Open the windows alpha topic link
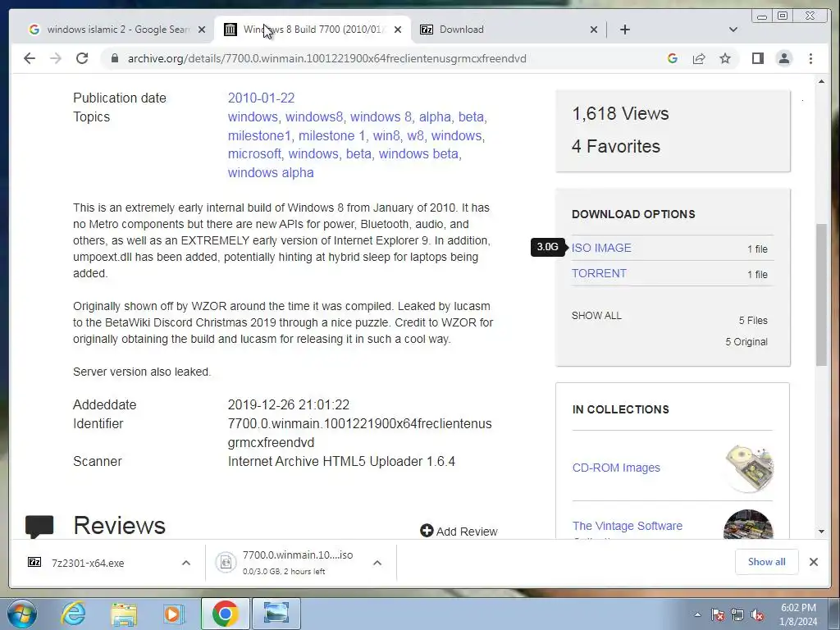The height and width of the screenshot is (630, 840). pos(271,172)
